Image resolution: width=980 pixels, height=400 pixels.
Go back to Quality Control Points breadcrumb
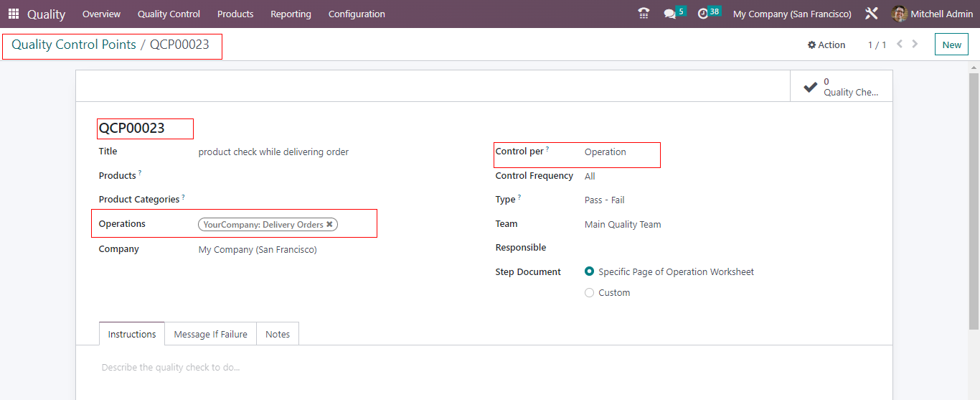pos(73,45)
